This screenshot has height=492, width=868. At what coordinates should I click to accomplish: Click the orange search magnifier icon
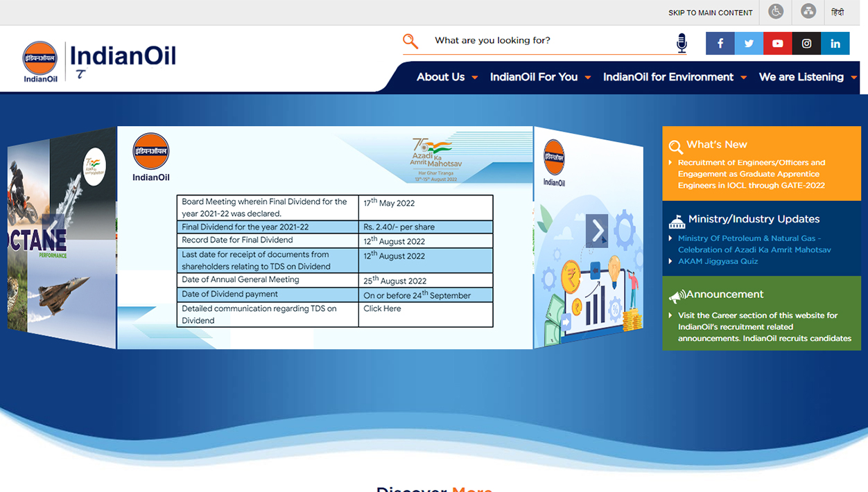[410, 42]
